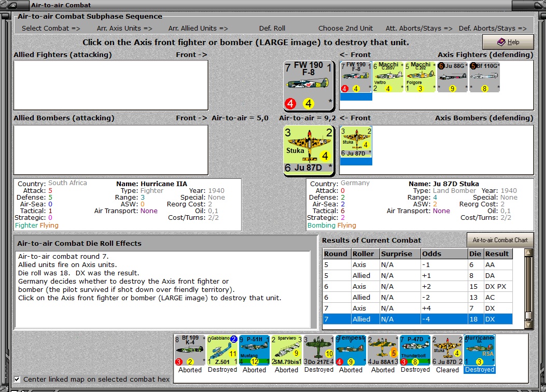
Task: Select the Macchi C.202 Folgore fighter counter
Action: 420,77
